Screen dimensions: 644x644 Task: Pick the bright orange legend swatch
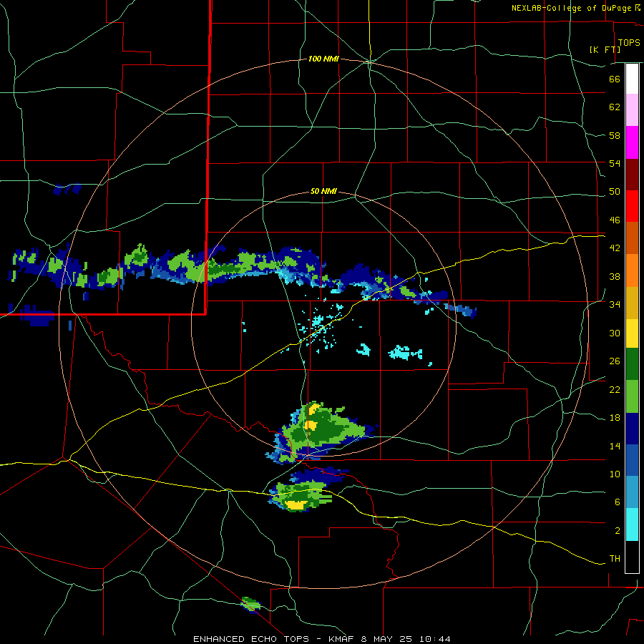point(632,270)
